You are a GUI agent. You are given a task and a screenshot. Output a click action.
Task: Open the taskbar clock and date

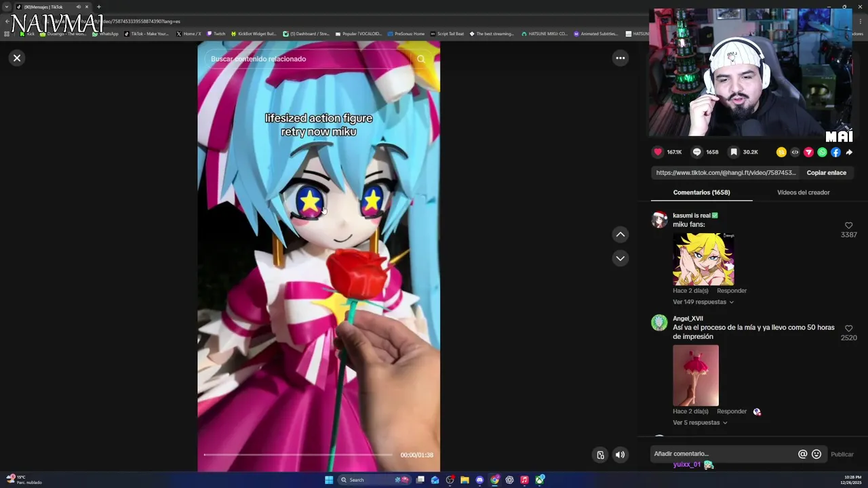pyautogui.click(x=852, y=480)
